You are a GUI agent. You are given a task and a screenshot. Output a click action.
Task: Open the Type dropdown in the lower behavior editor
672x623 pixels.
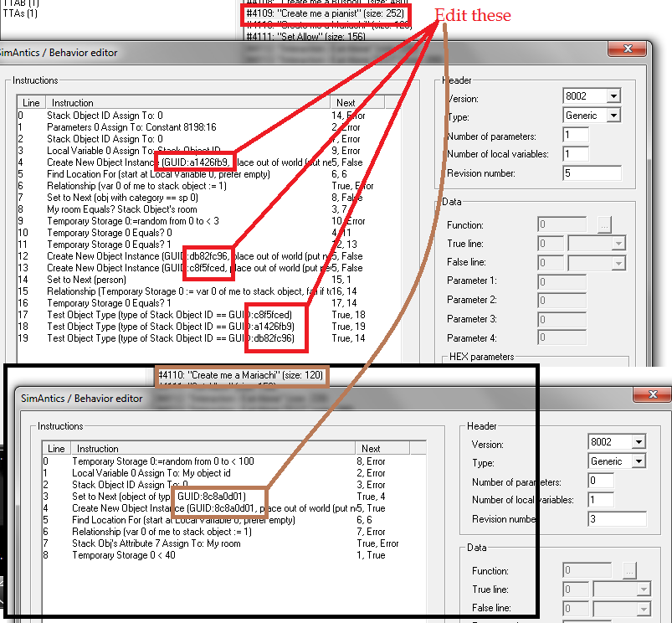click(639, 461)
